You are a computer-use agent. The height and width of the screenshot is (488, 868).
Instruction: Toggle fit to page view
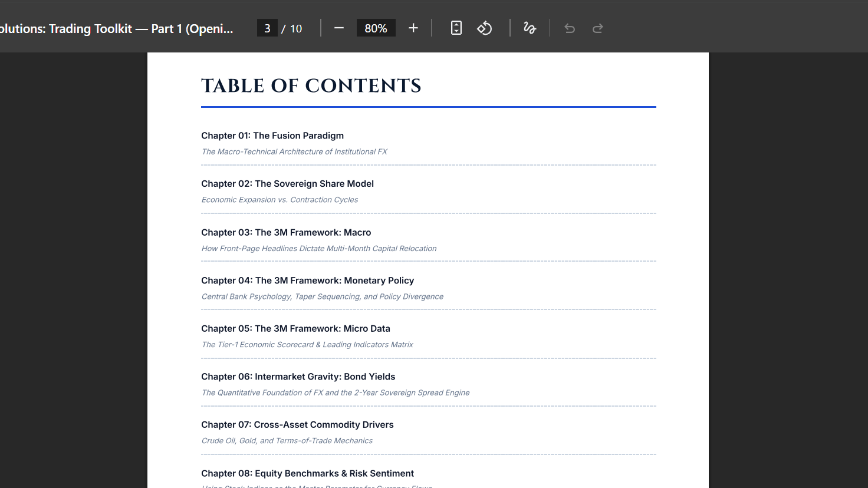[456, 28]
